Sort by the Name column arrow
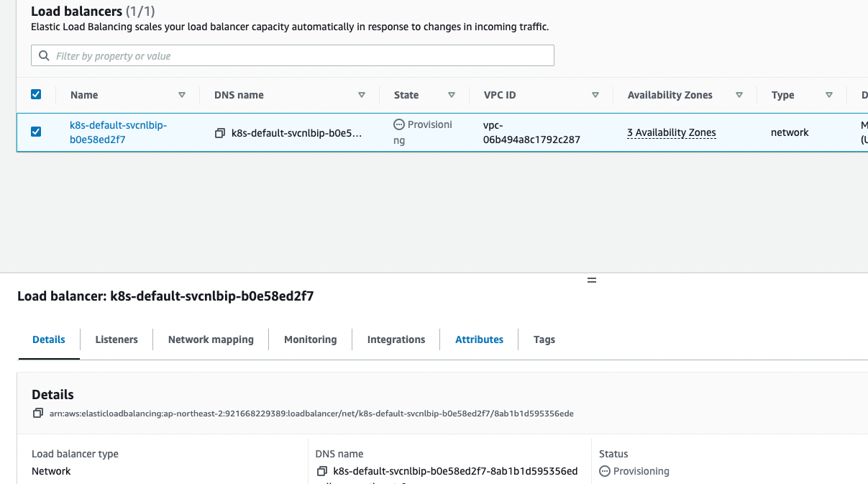Screen dimensions: 868x484 click(x=182, y=95)
